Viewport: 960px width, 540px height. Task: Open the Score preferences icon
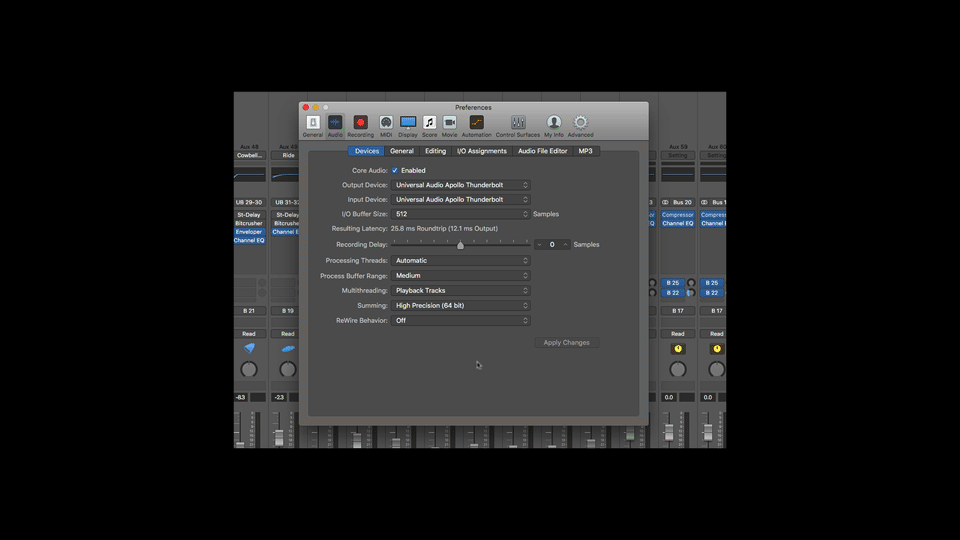click(x=429, y=122)
